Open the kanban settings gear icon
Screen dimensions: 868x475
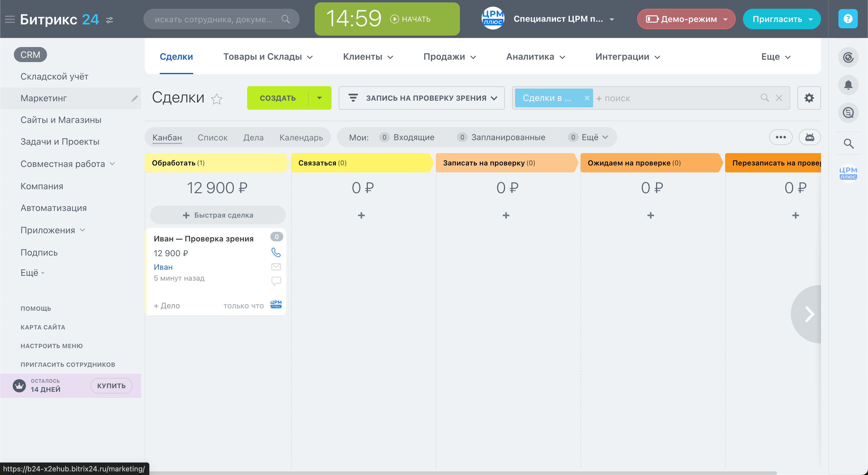coord(809,98)
